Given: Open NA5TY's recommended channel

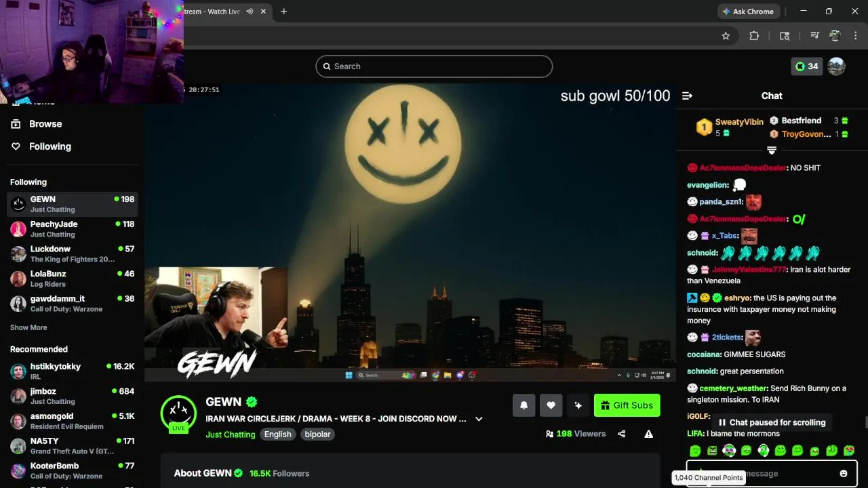Looking at the screenshot, I should (72, 446).
